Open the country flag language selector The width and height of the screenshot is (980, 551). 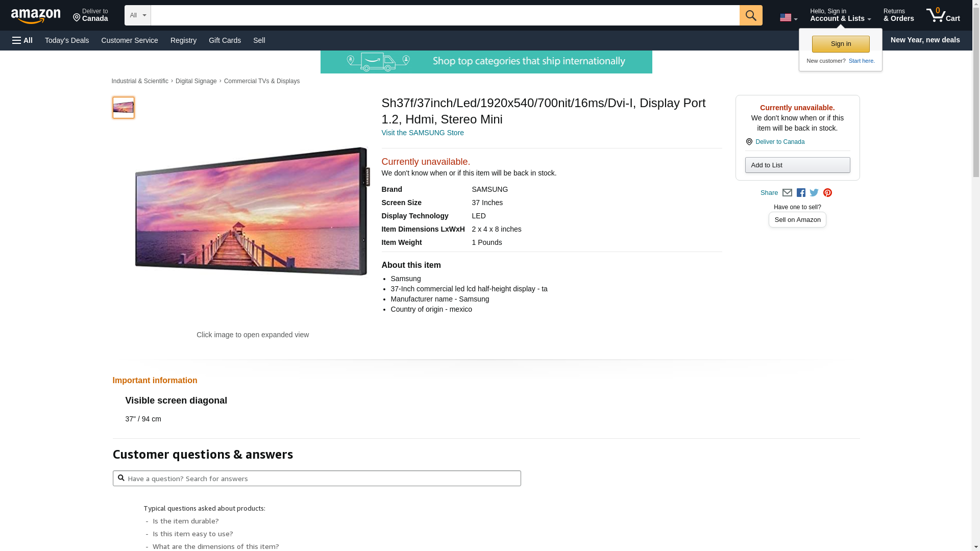(788, 18)
